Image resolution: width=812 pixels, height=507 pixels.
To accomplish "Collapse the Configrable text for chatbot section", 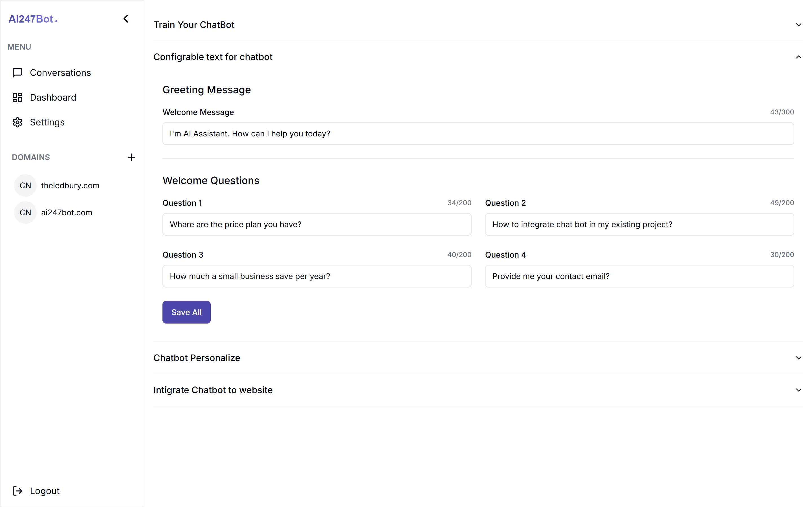I will (x=798, y=57).
